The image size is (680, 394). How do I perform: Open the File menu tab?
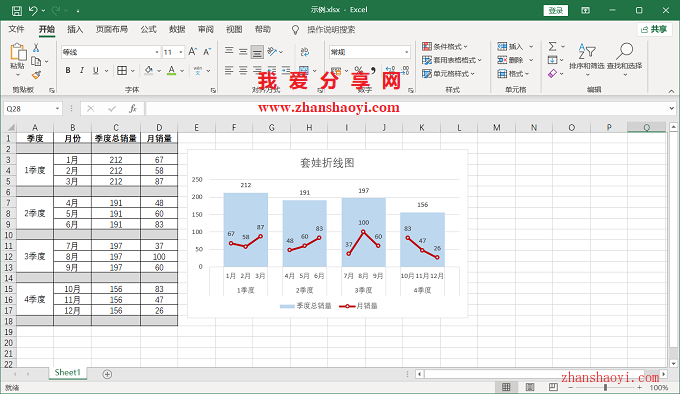click(16, 29)
